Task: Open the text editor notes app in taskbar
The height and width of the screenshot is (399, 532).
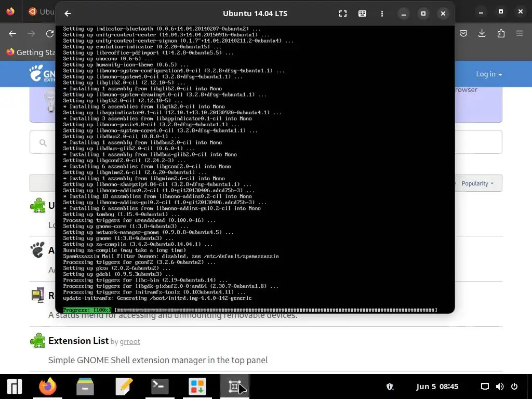Action: tap(123, 387)
